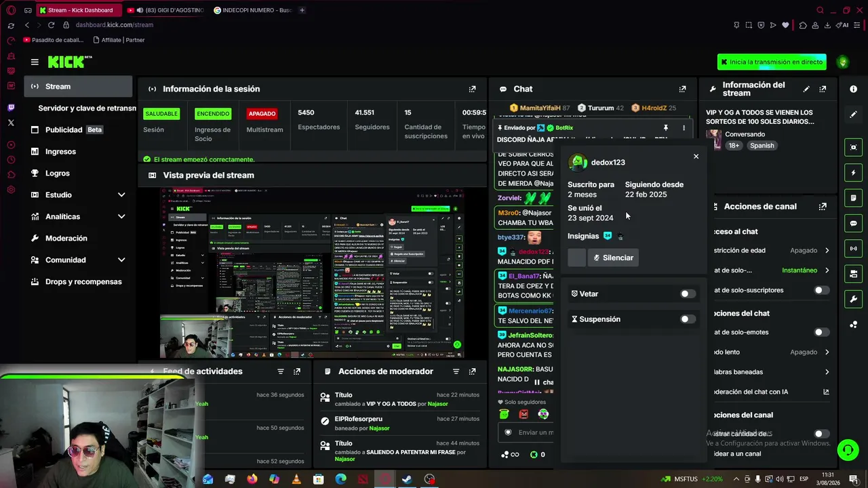Switch to the GIGI D'AGOSTINO browser tab

pos(165,10)
